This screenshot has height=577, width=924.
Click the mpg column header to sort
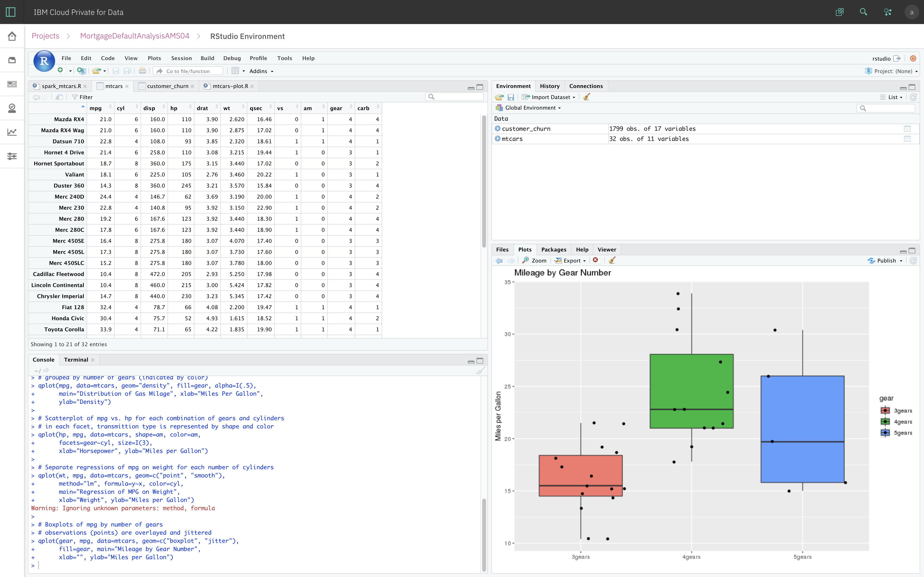96,108
